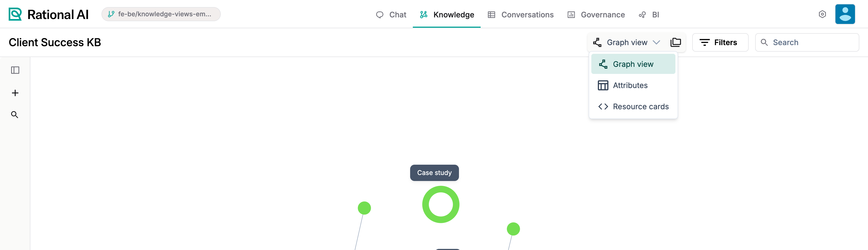Toggle the sidebar panel icon
This screenshot has width=868, height=250.
(x=15, y=70)
